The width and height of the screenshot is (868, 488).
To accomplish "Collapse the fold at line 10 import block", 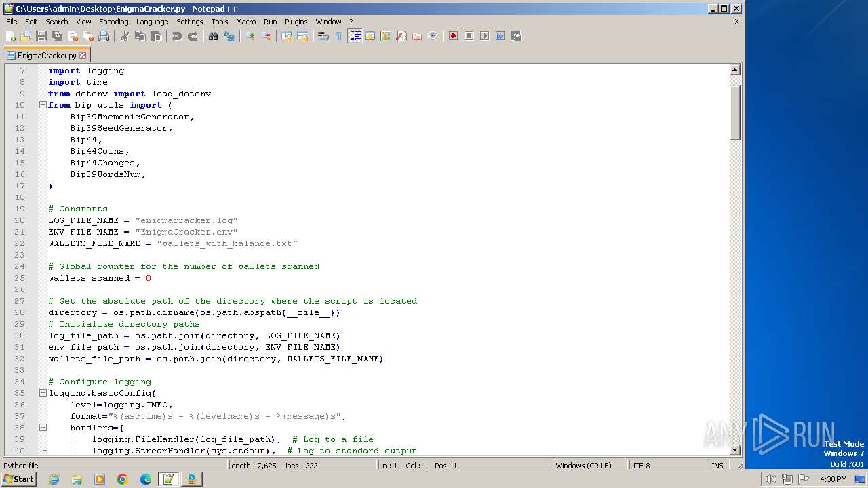I will point(43,105).
